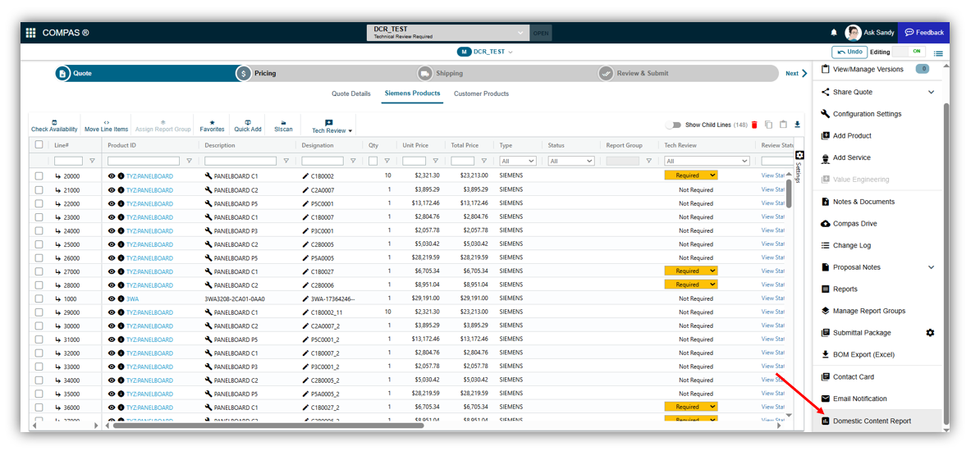Click SIscan toolbar item

click(x=283, y=126)
